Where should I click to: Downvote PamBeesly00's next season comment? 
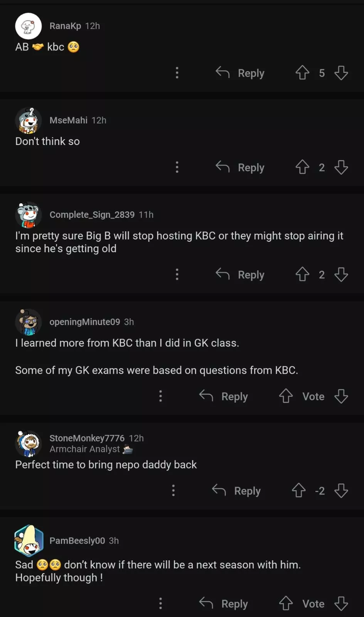point(341,603)
